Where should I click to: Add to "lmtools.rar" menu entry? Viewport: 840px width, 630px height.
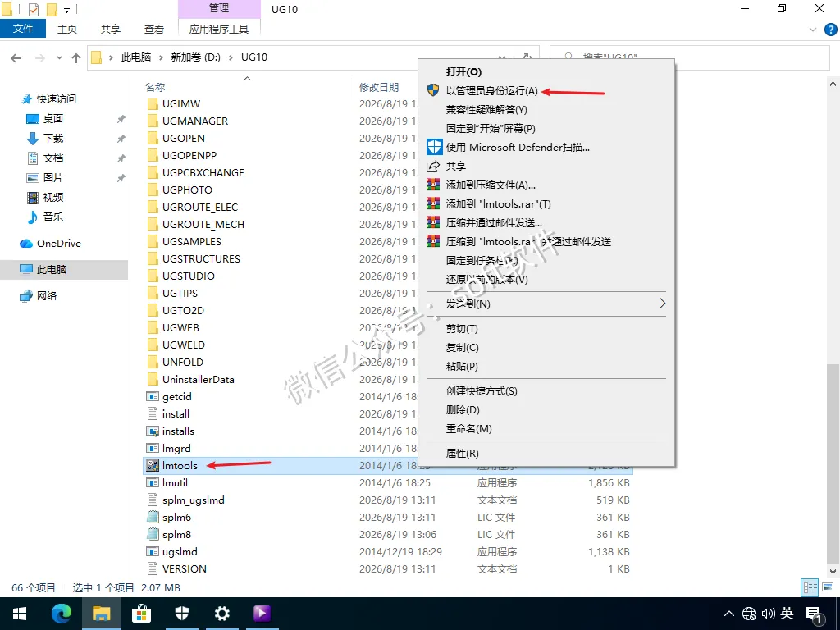point(498,203)
